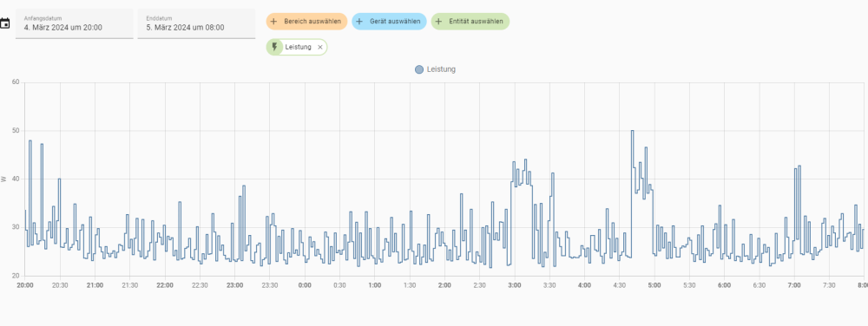Click the 5:00 time axis label
868x326 pixels.
pos(654,285)
